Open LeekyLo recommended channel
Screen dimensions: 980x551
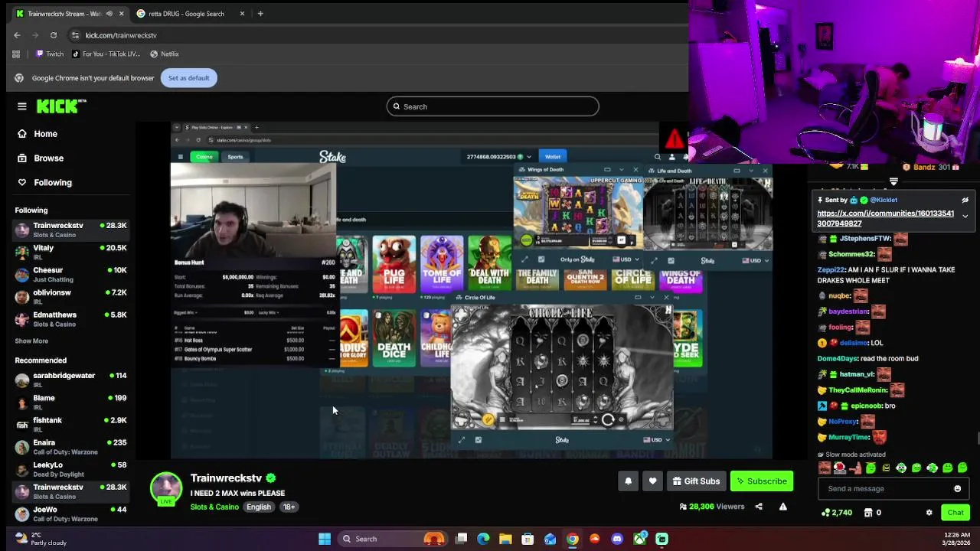pos(70,468)
